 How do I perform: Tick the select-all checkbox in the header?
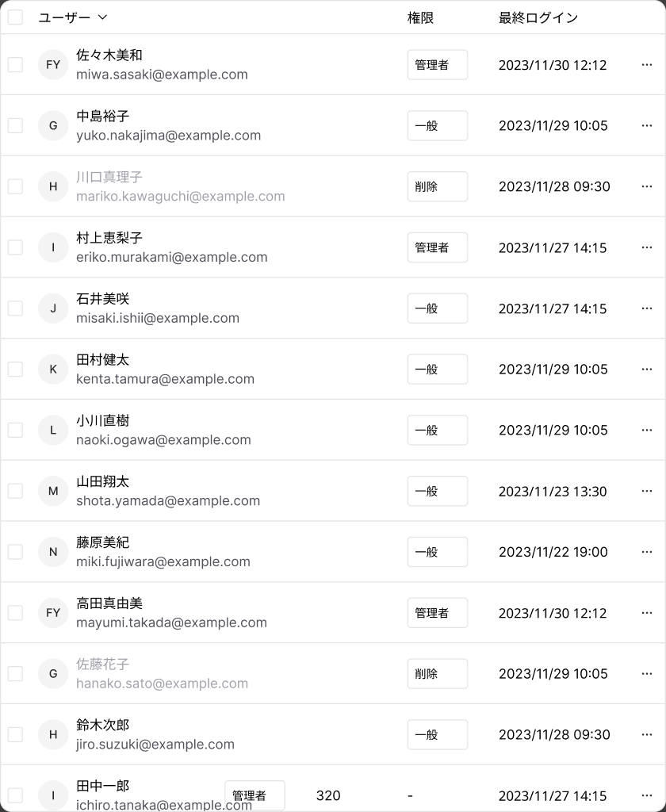pyautogui.click(x=16, y=17)
